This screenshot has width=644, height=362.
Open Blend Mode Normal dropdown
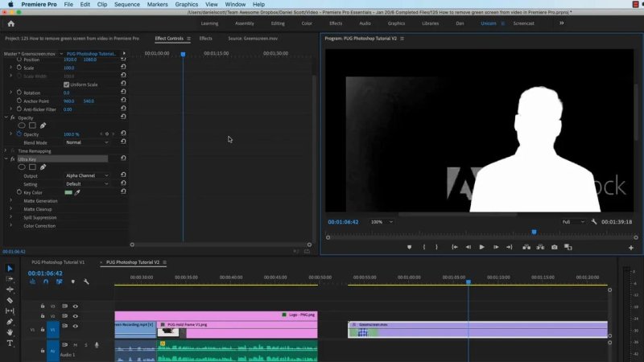(87, 142)
